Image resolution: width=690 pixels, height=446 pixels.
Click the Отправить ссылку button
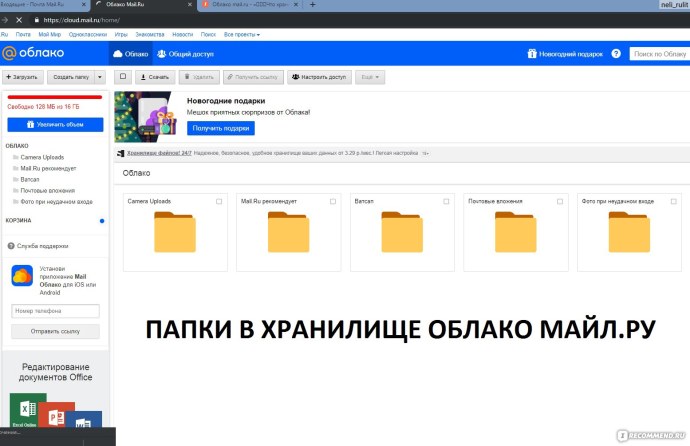click(55, 331)
